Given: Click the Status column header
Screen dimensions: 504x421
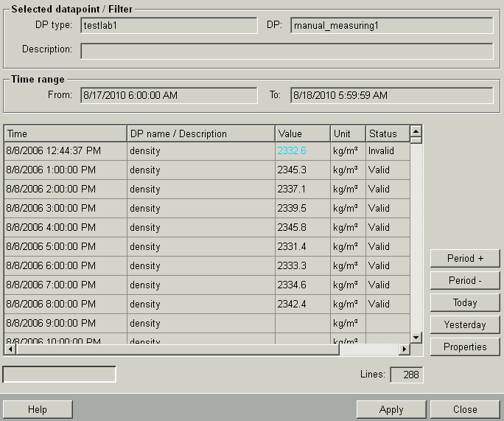Looking at the screenshot, I should 387,134.
